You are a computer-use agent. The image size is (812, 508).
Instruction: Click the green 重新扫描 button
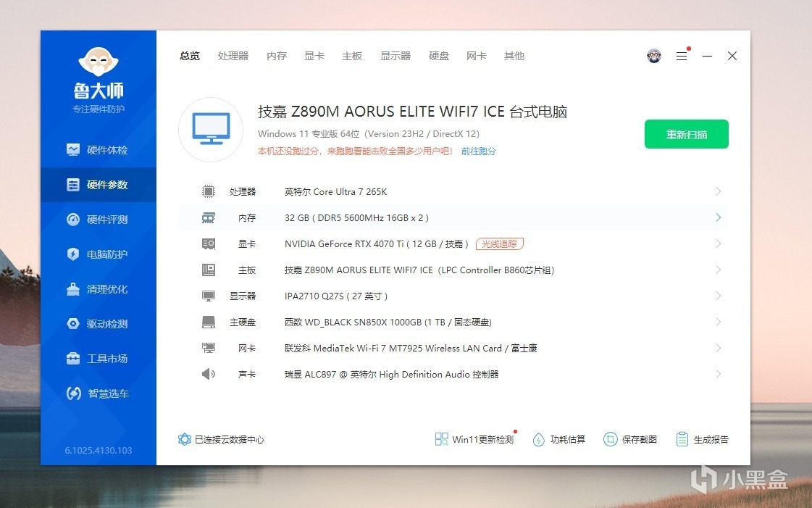tap(686, 134)
